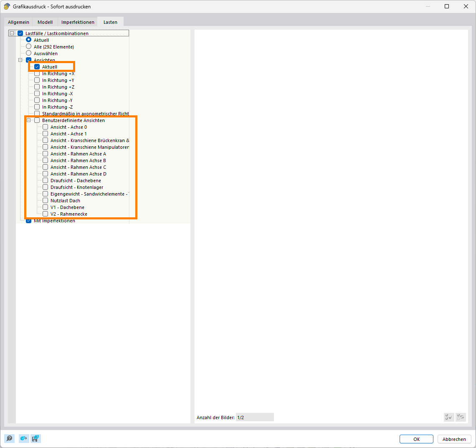Select 'Alle (292 Elemente)' radio option
This screenshot has width=476, height=448.
[29, 47]
